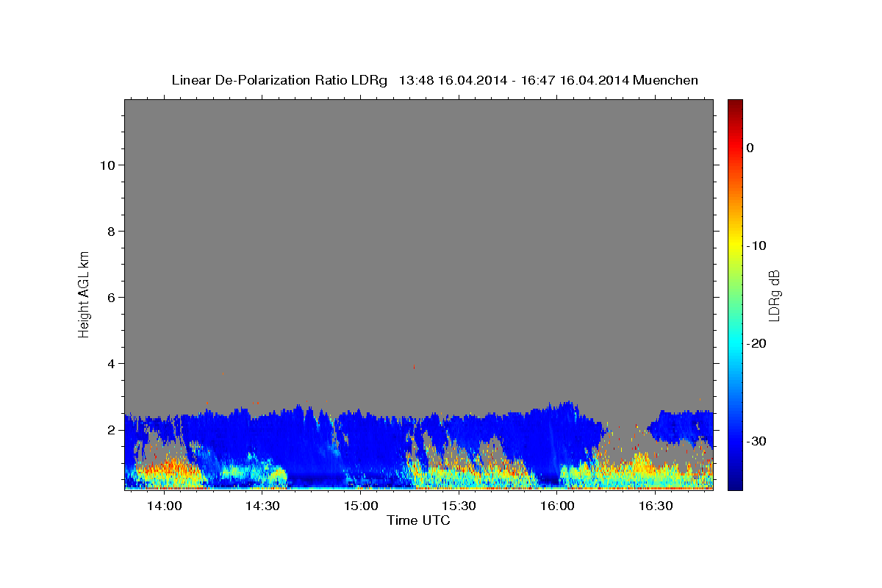This screenshot has height=588, width=882.
Task: Click the colorbar value label -30
Action: point(756,441)
